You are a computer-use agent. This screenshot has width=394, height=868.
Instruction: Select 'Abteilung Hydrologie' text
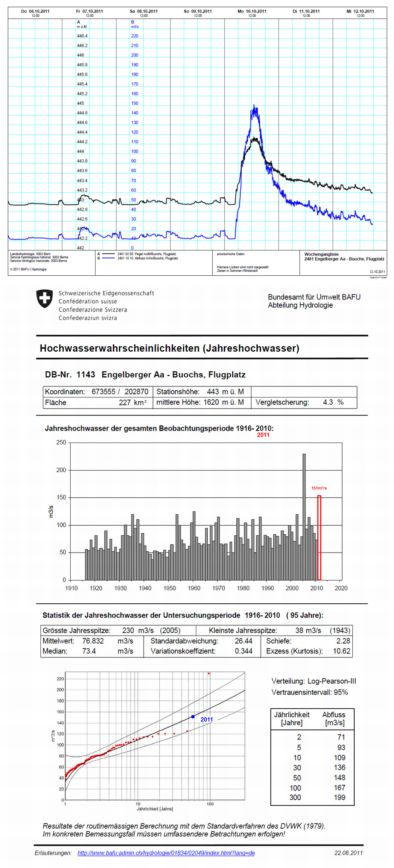click(300, 305)
